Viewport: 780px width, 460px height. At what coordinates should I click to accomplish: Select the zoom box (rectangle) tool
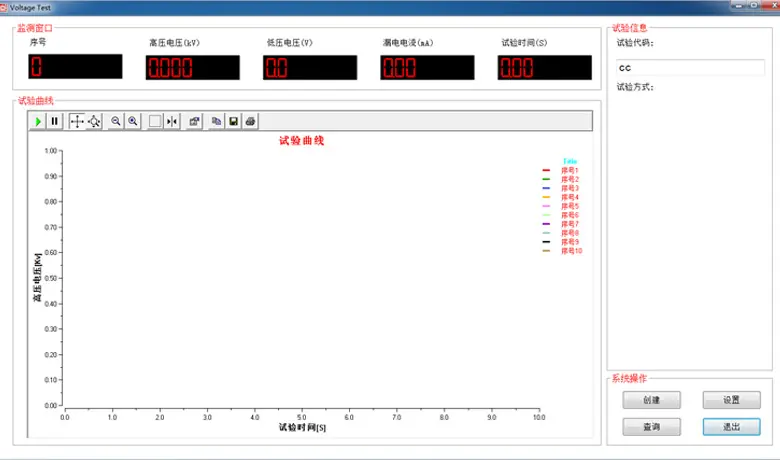point(155,121)
